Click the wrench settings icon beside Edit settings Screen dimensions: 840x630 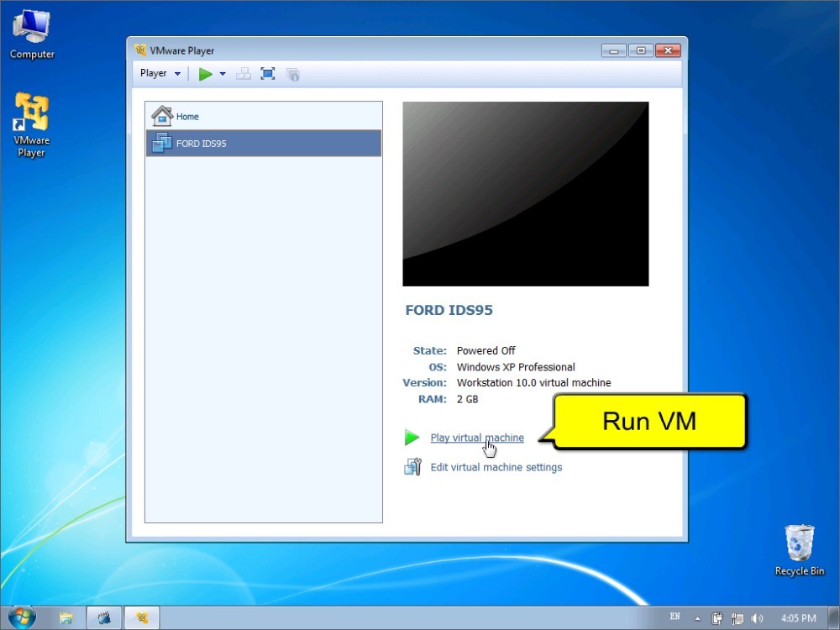click(x=412, y=467)
